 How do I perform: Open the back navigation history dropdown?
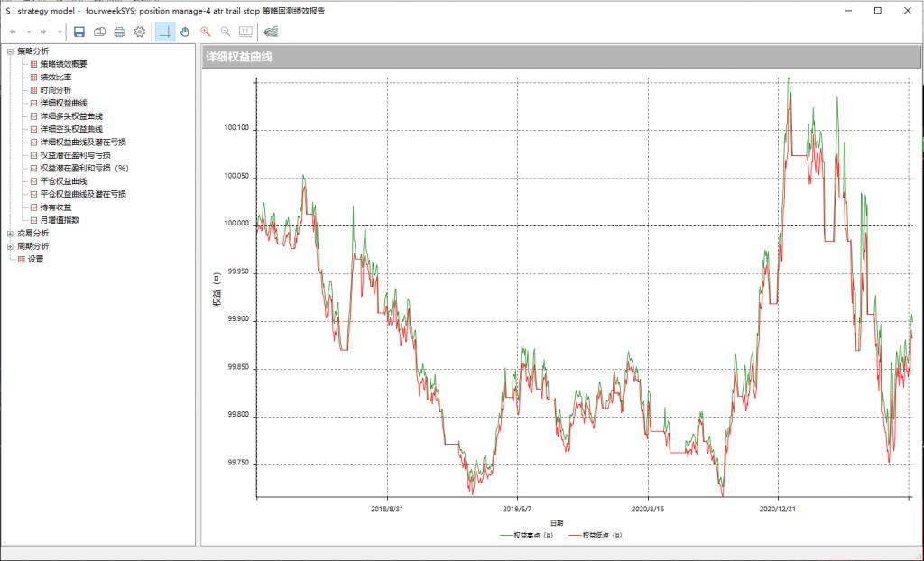[28, 32]
